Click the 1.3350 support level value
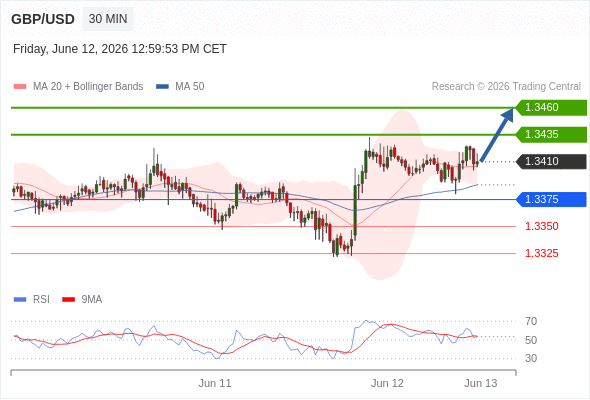 point(541,227)
